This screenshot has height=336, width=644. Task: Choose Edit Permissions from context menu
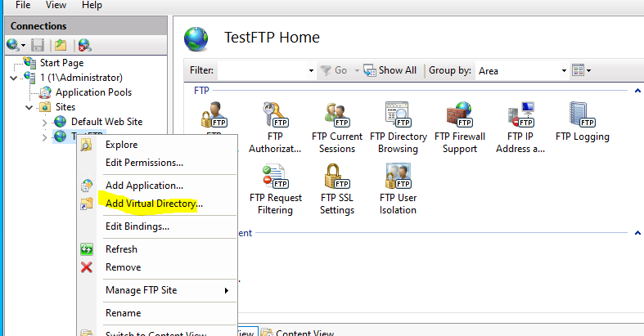tap(157, 163)
